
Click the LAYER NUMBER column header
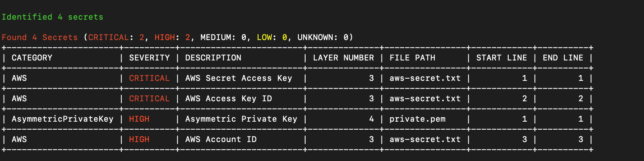tap(344, 58)
